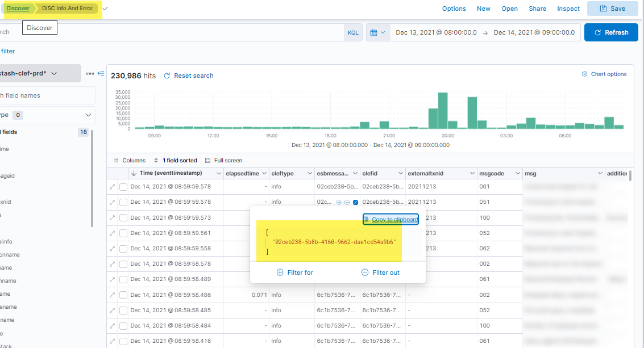
Task: Click the search field names input
Action: 47,95
